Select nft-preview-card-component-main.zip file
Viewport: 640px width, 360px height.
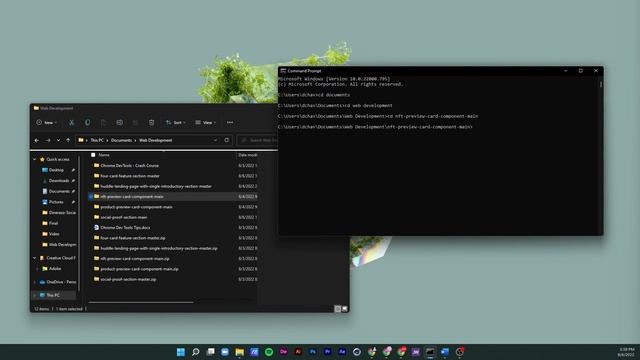(135, 259)
